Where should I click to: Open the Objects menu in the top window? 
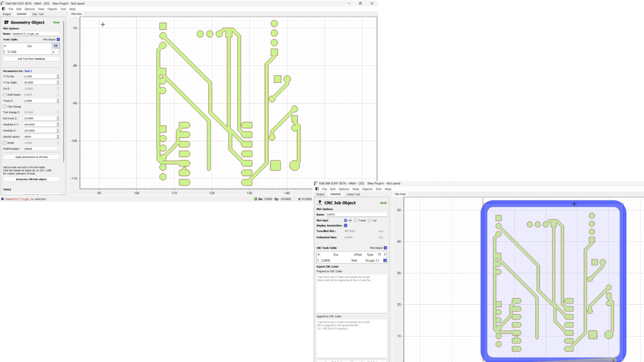[52, 9]
